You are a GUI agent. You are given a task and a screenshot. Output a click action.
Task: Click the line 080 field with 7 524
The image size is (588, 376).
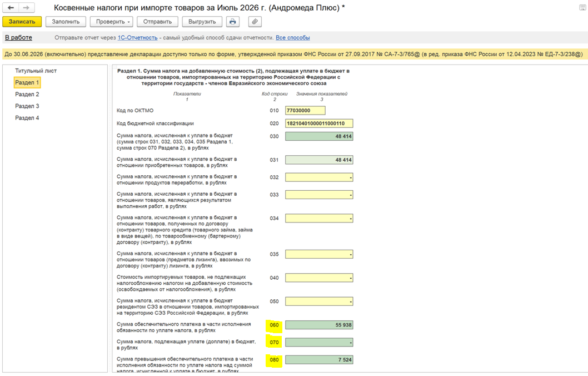319,360
